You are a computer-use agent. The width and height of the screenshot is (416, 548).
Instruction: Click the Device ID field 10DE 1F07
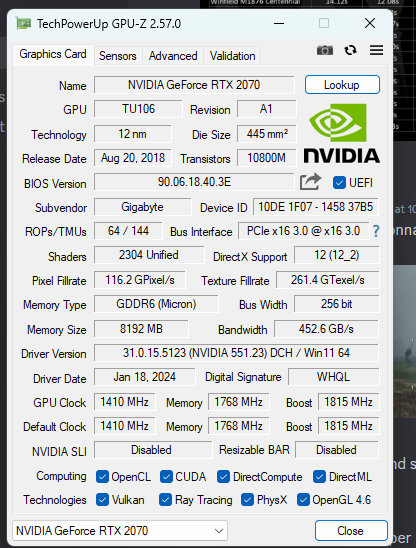point(316,207)
